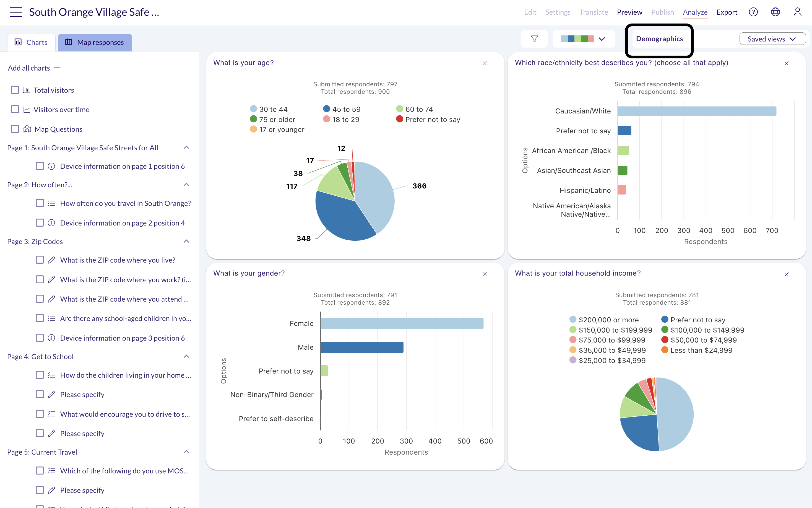This screenshot has height=508, width=812.
Task: Check the Visitors over time checkbox
Action: click(15, 110)
